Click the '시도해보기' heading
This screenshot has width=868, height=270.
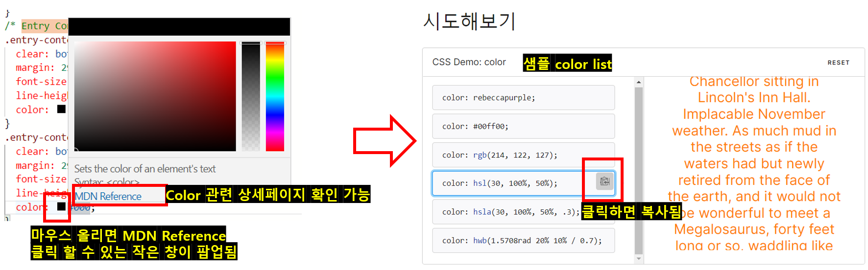469,21
